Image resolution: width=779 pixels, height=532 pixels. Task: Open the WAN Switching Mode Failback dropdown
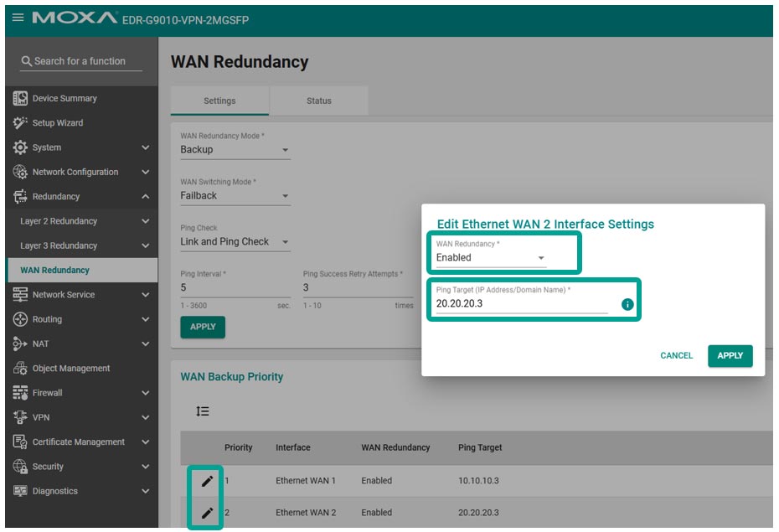click(235, 196)
